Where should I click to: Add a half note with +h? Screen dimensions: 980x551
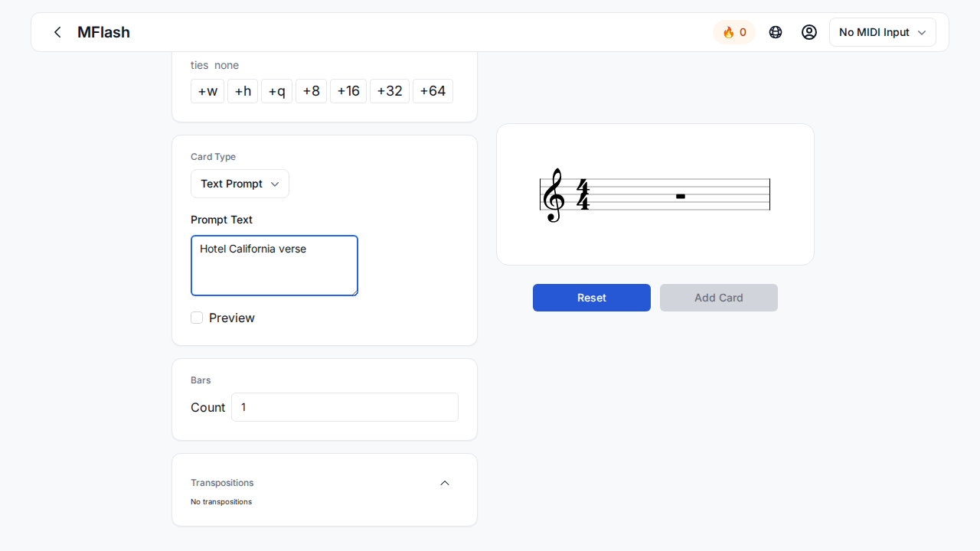point(243,91)
